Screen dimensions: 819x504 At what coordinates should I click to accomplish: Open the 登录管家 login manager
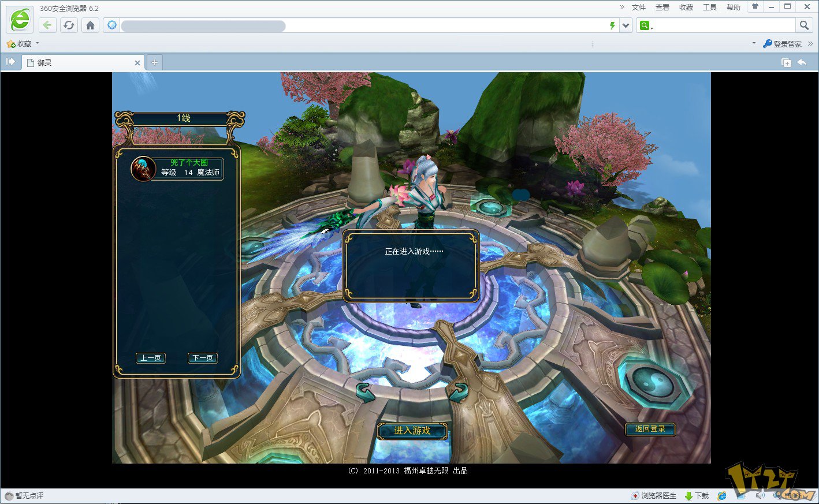[x=783, y=44]
